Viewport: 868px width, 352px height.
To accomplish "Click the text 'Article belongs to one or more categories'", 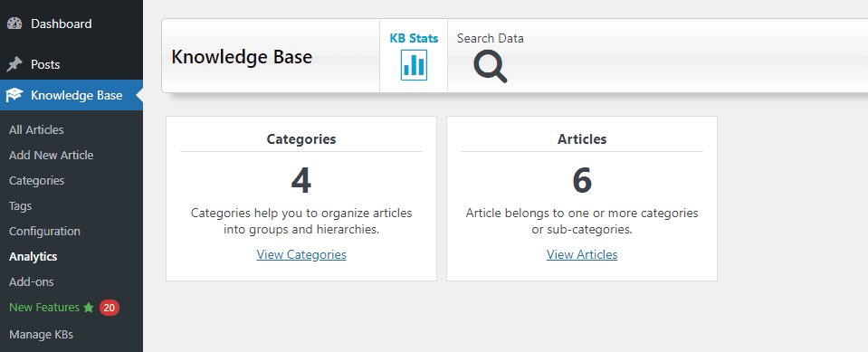I will 582,213.
